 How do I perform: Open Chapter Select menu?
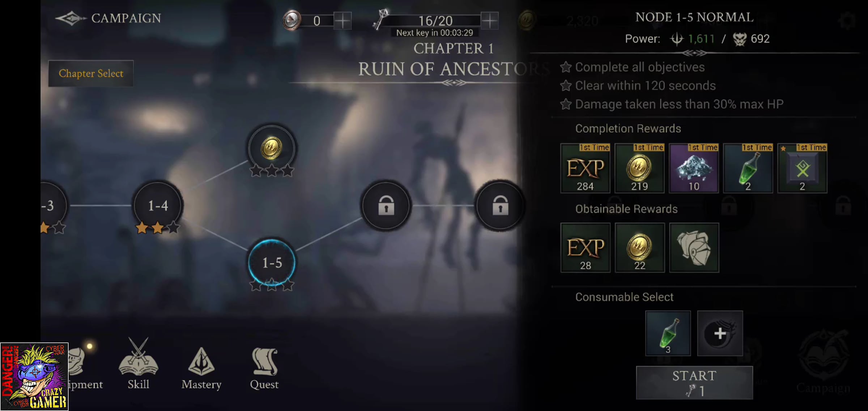click(91, 73)
